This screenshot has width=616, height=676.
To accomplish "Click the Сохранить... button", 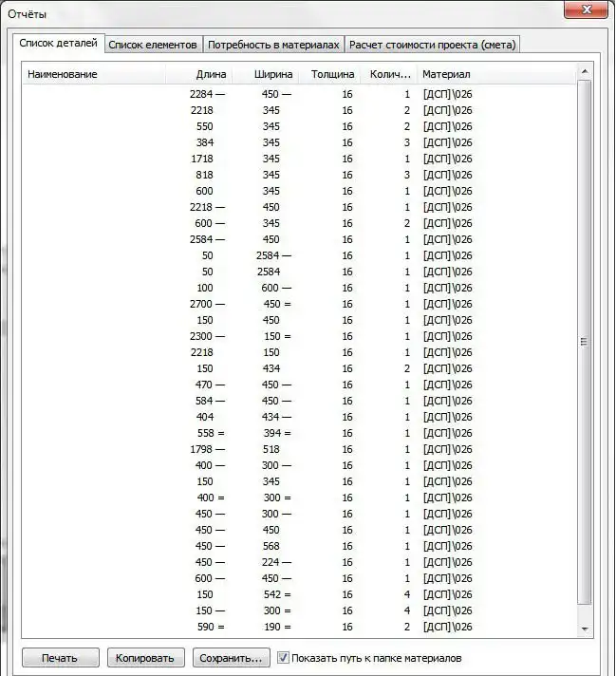I will click(231, 658).
